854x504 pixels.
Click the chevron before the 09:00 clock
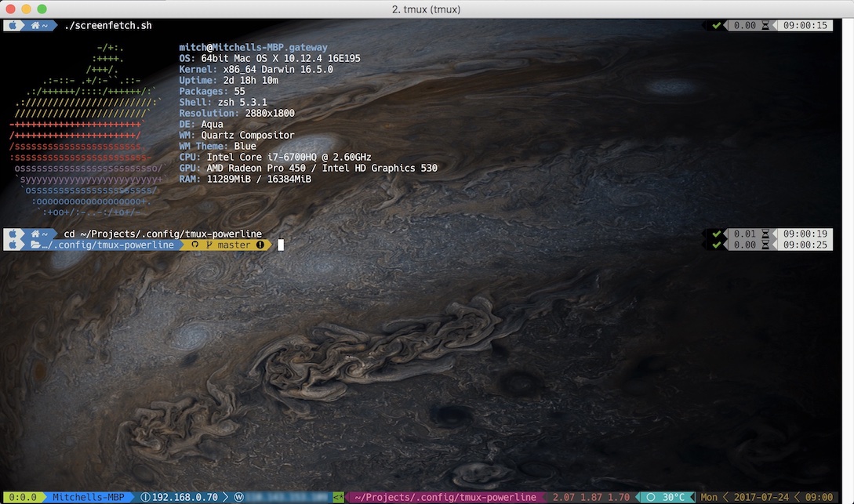[796, 496]
